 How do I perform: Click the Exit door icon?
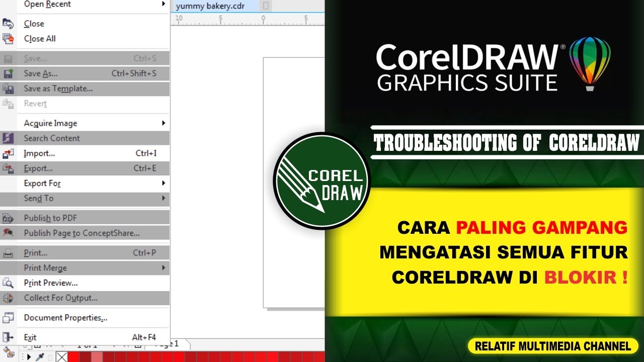(8, 337)
